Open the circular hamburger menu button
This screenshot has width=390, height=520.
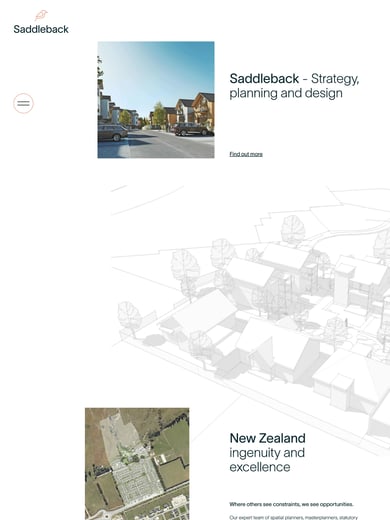click(23, 103)
